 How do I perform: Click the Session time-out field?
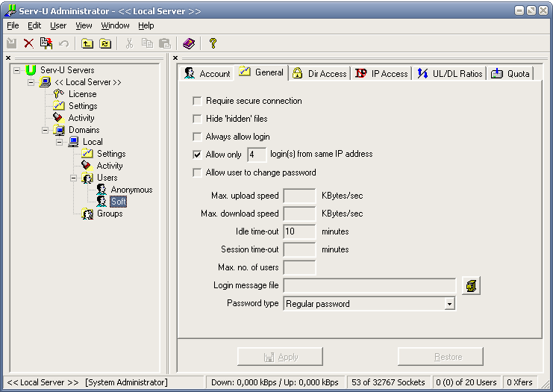pos(299,249)
